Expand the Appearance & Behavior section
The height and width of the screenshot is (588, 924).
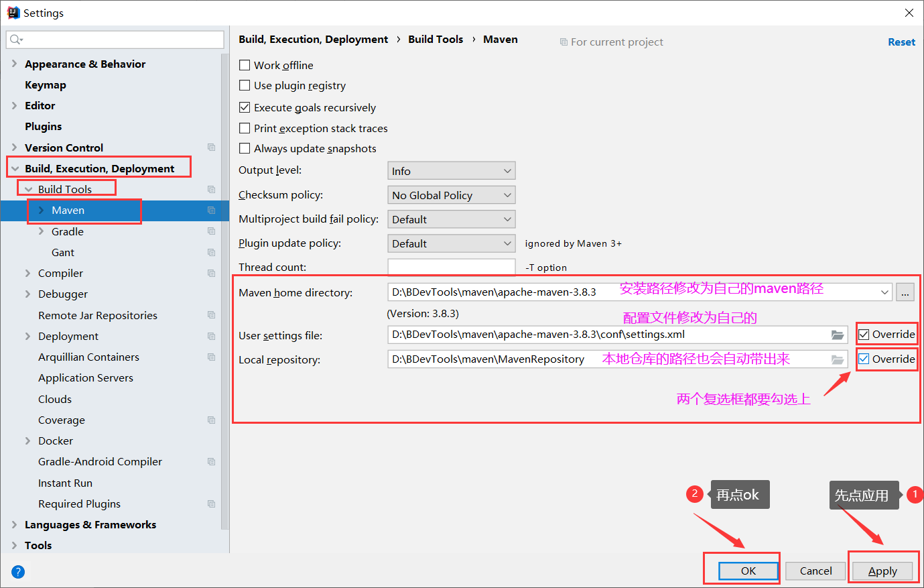tap(14, 64)
